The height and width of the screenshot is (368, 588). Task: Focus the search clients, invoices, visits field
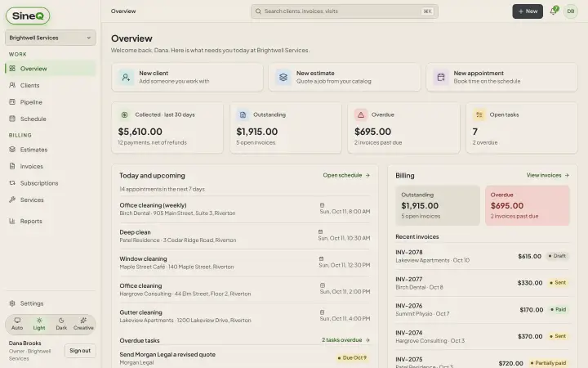pyautogui.click(x=345, y=11)
